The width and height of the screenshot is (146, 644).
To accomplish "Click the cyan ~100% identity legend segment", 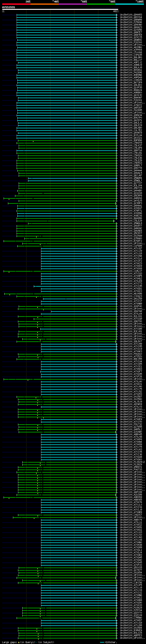I will 130,4.
